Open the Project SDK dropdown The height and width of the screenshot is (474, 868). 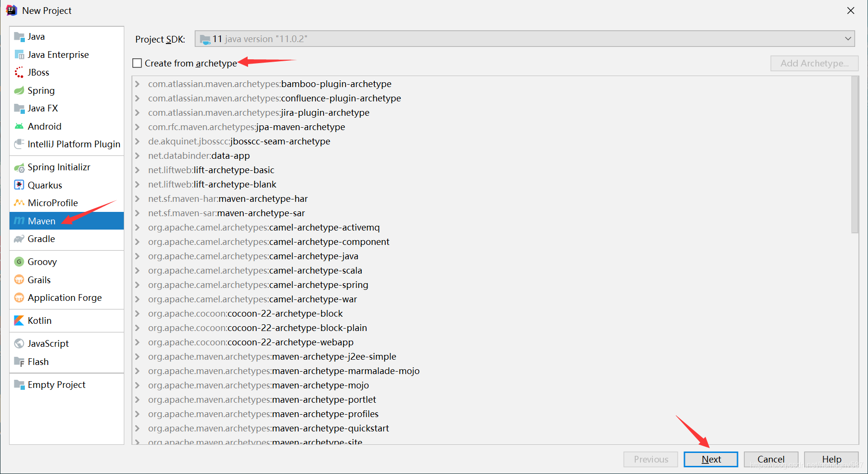524,39
